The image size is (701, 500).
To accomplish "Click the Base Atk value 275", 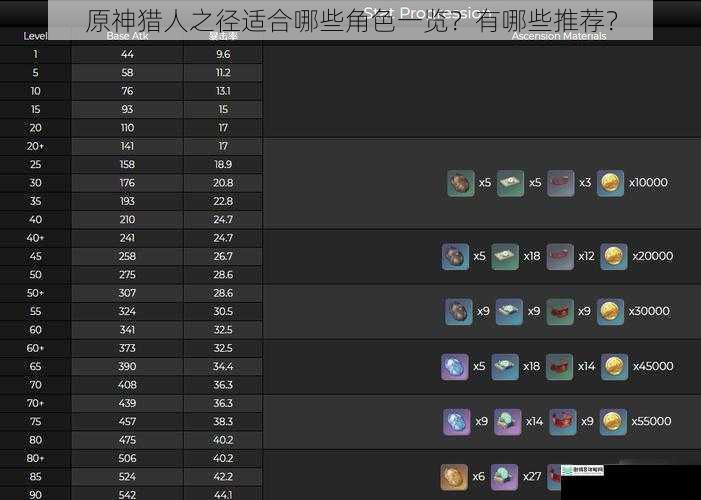I will [127, 275].
